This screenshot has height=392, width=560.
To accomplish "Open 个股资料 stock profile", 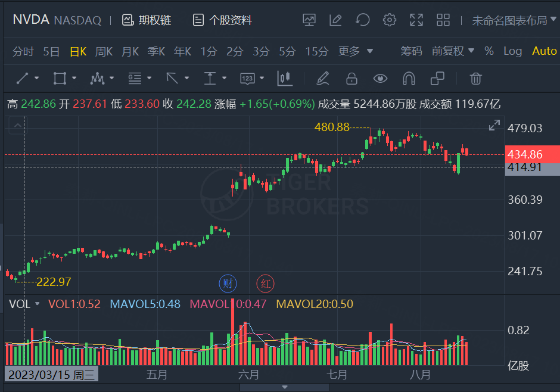I will [x=222, y=20].
